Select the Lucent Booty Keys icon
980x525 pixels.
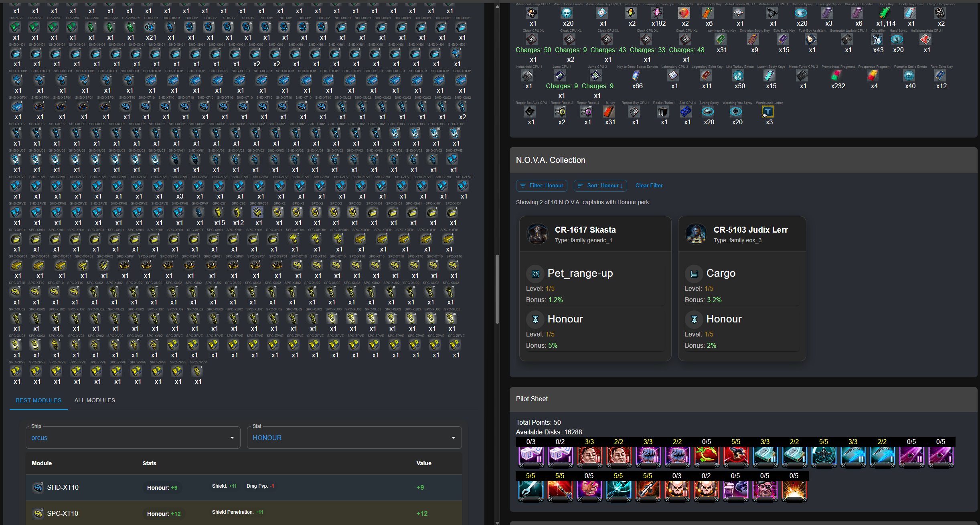point(769,75)
